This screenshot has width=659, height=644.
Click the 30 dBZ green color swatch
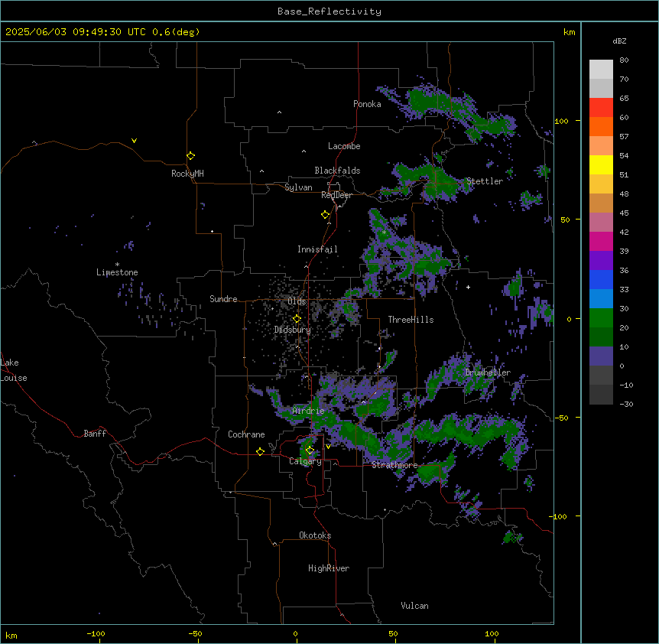[x=601, y=318]
